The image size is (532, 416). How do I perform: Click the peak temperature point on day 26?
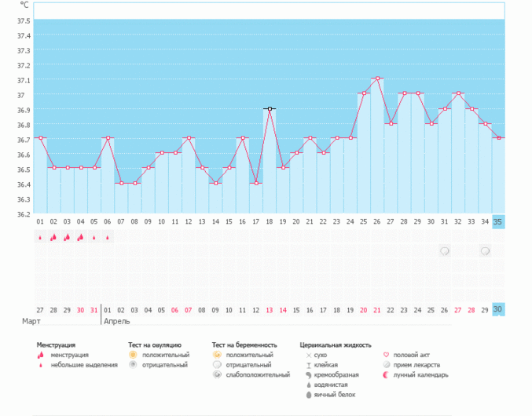(378, 78)
